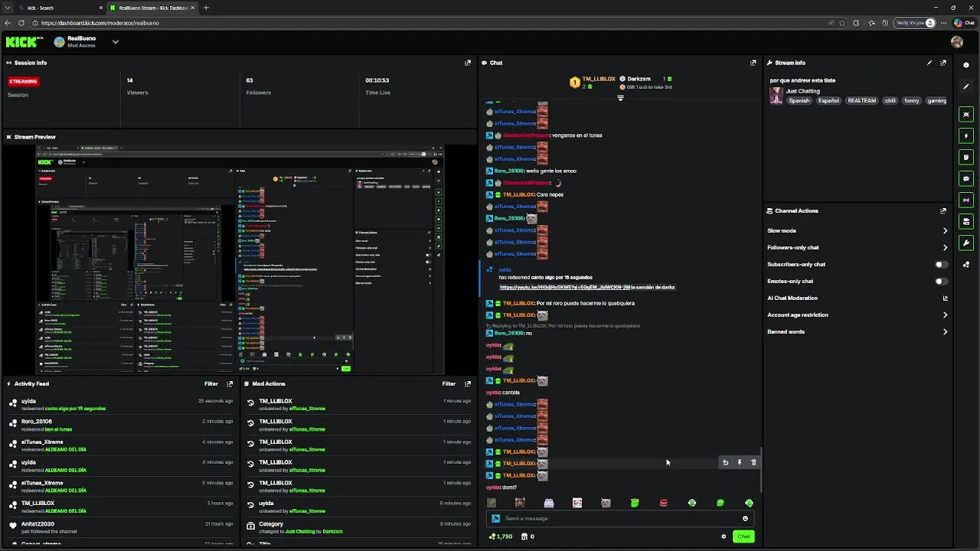Open the Spanish tag
Viewport: 980px width, 551px height.
(799, 100)
